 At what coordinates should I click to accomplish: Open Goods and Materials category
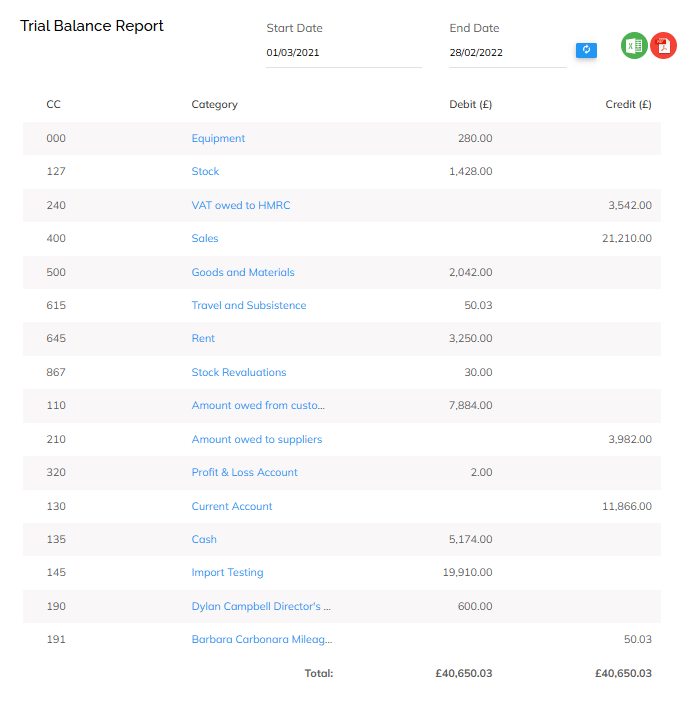click(243, 272)
